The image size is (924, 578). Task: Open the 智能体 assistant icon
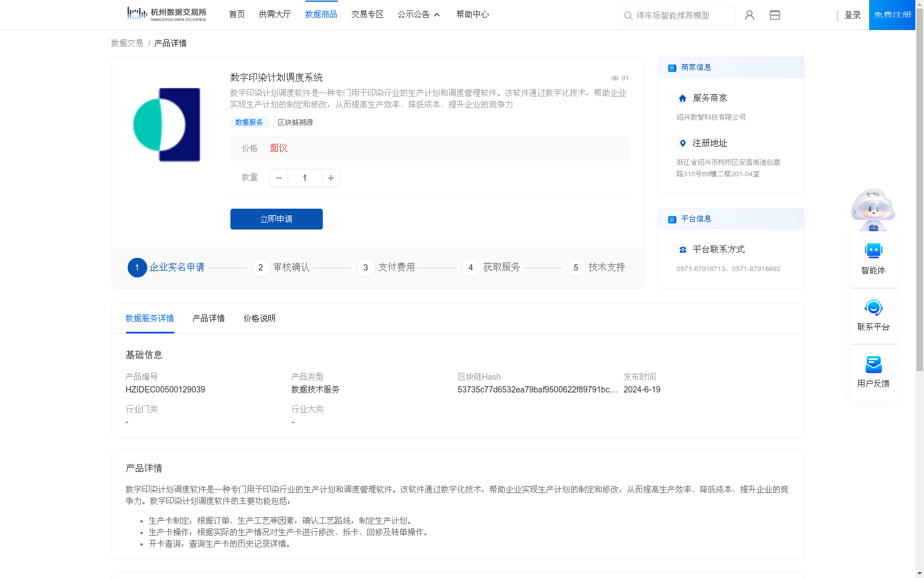pos(874,251)
